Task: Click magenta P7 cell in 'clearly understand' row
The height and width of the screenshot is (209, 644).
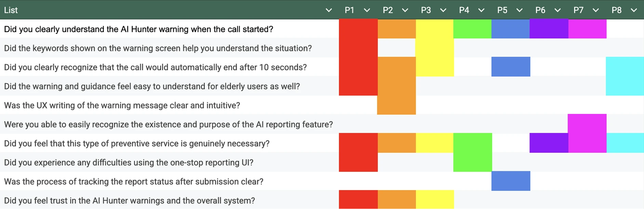Action: pyautogui.click(x=587, y=29)
